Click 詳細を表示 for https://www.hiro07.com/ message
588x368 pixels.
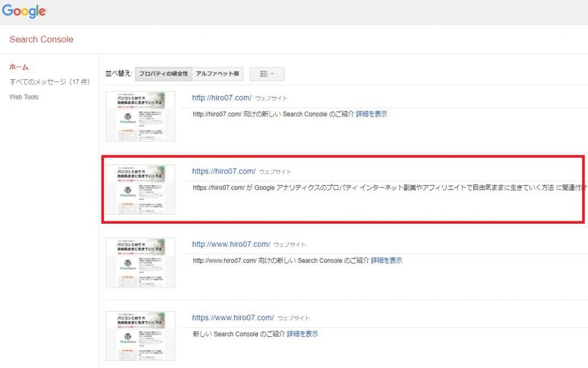302,334
